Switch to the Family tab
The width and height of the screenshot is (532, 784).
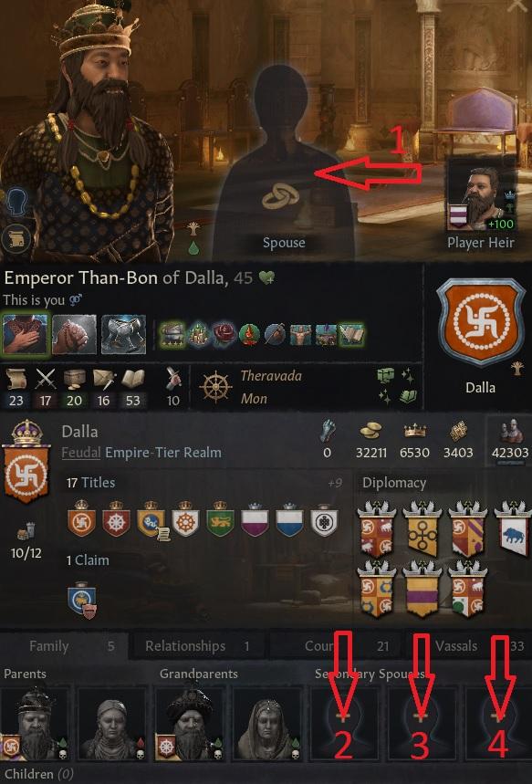(64, 646)
